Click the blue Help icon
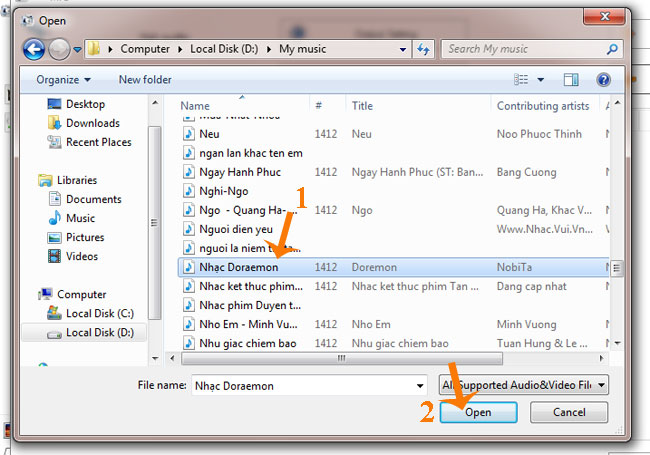 604,79
